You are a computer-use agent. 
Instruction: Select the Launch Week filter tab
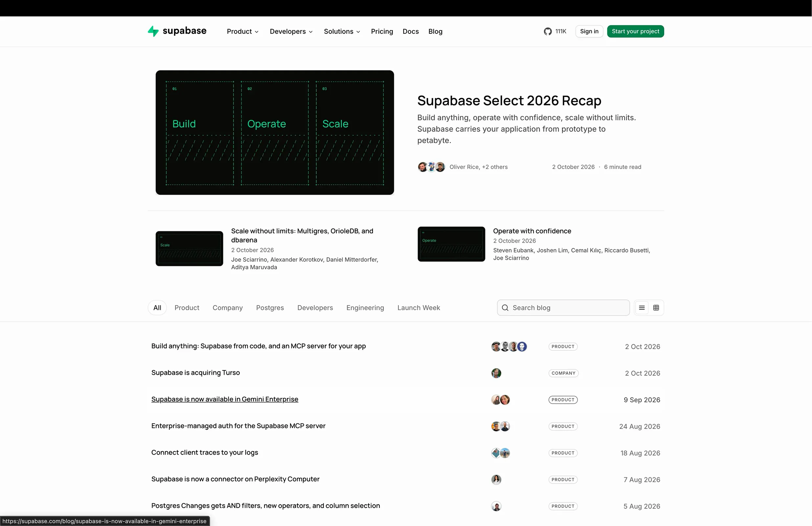418,308
